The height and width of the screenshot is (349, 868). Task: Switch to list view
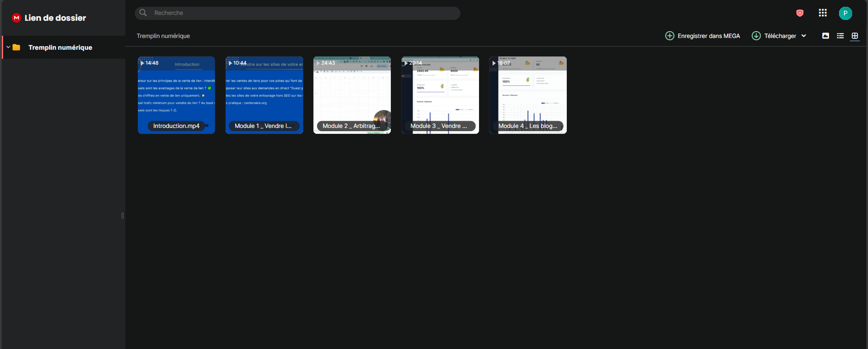(840, 36)
